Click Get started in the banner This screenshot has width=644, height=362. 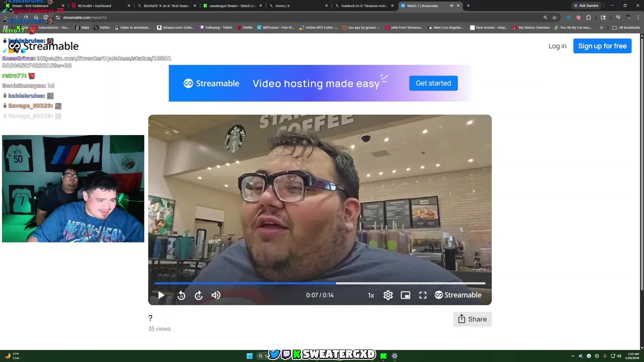(433, 83)
